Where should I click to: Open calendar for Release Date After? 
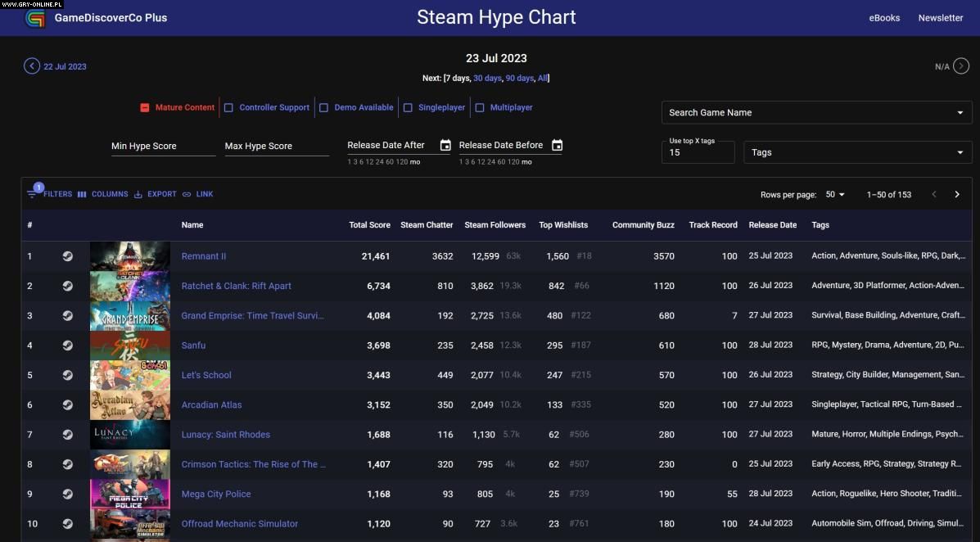[x=445, y=146]
